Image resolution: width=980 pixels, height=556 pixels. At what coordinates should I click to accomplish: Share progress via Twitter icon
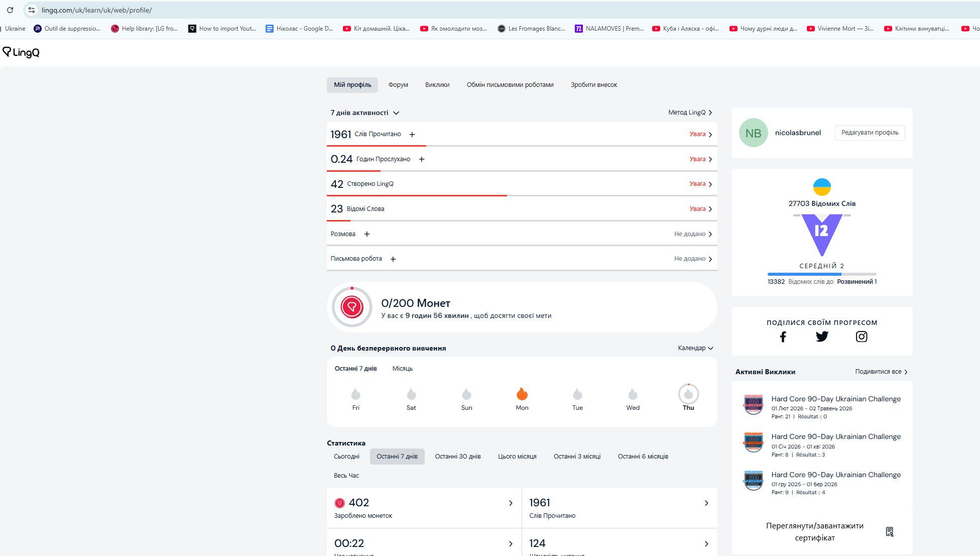point(822,337)
